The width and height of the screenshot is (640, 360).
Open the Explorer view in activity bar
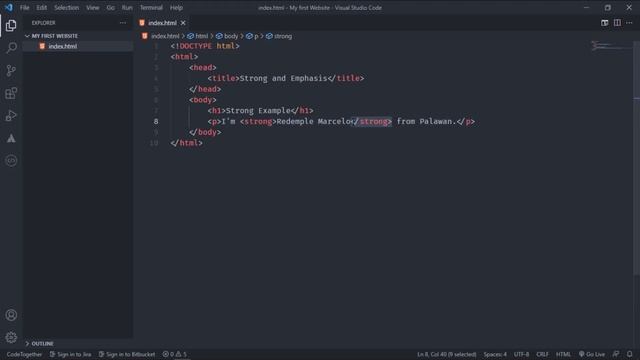tap(11, 26)
